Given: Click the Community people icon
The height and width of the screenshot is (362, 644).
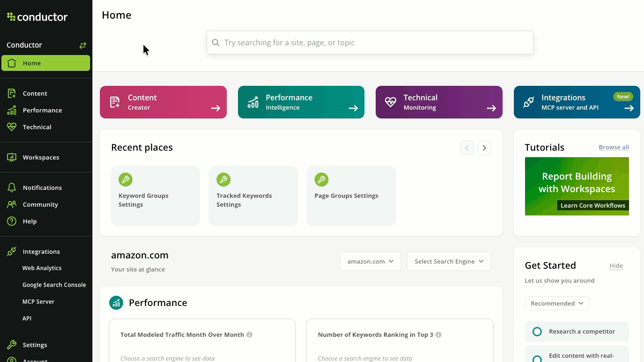Looking at the screenshot, I should (12, 204).
